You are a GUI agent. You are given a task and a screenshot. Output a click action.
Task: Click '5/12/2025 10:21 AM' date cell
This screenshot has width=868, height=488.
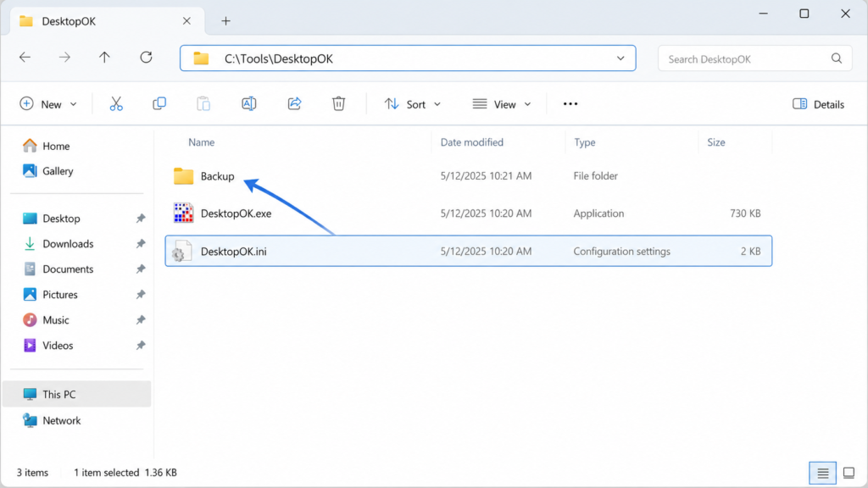[x=486, y=176]
